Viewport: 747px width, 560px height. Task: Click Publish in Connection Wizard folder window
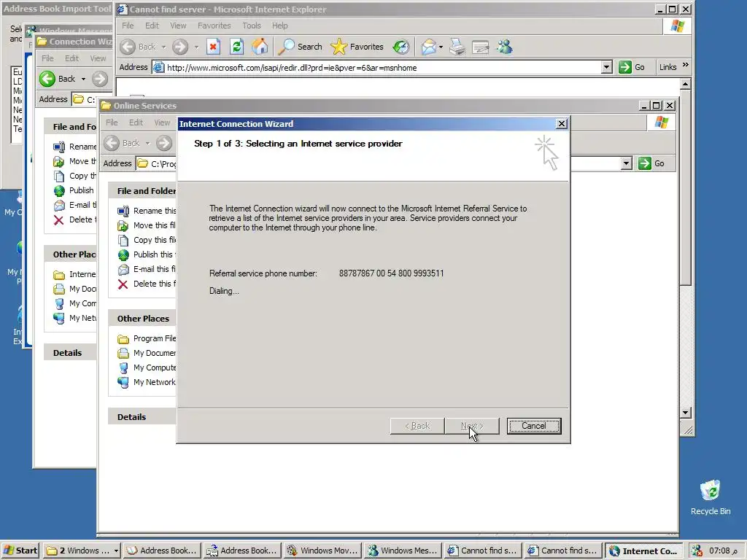tap(75, 190)
